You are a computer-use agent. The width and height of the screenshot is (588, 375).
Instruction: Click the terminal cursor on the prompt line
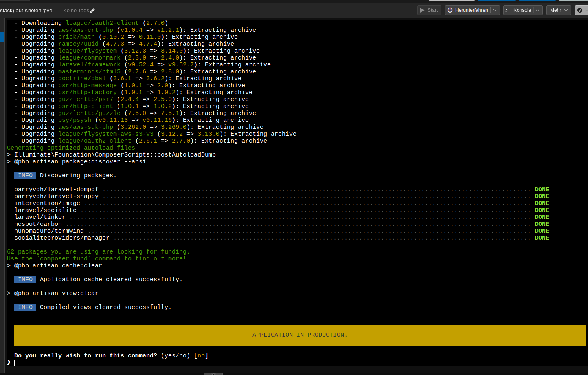pos(16,363)
